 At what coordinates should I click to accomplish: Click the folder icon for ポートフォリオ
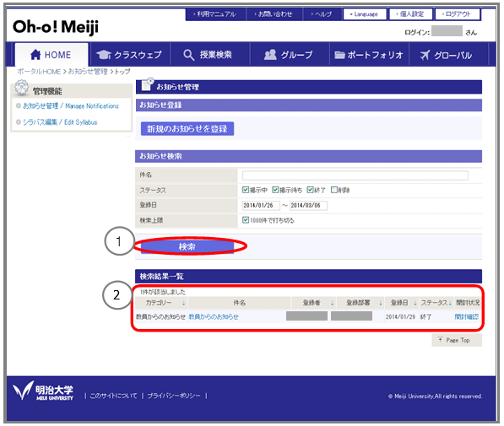(339, 55)
